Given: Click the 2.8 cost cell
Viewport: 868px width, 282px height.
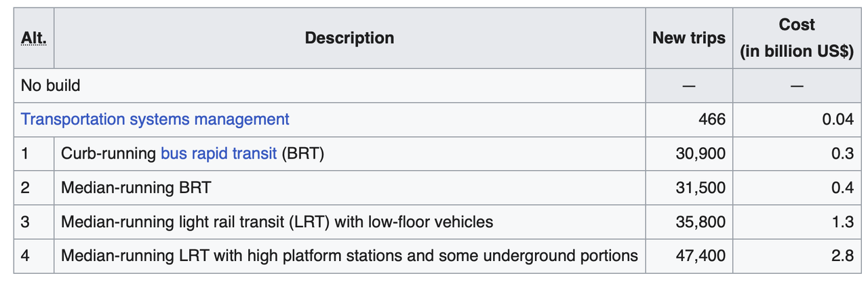Looking at the screenshot, I should (842, 256).
